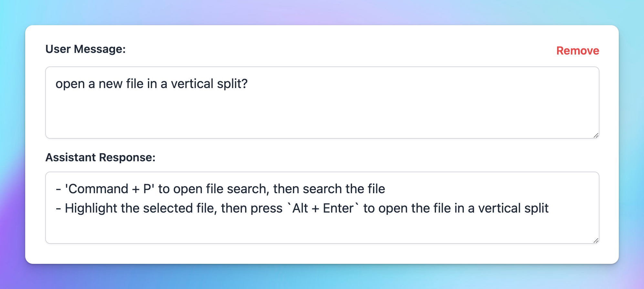Click on the word 'Highlight' in the response
This screenshot has height=289, width=644.
91,208
